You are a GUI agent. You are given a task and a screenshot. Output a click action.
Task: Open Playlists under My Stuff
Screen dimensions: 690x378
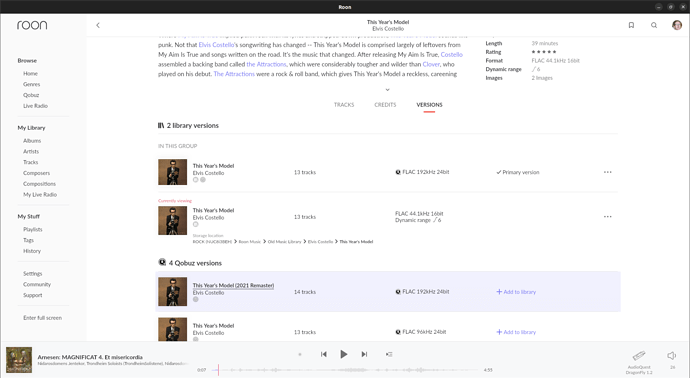[x=33, y=229]
